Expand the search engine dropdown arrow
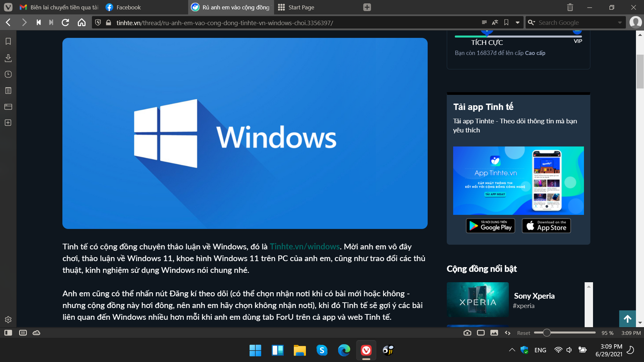The image size is (644, 362). tap(620, 22)
